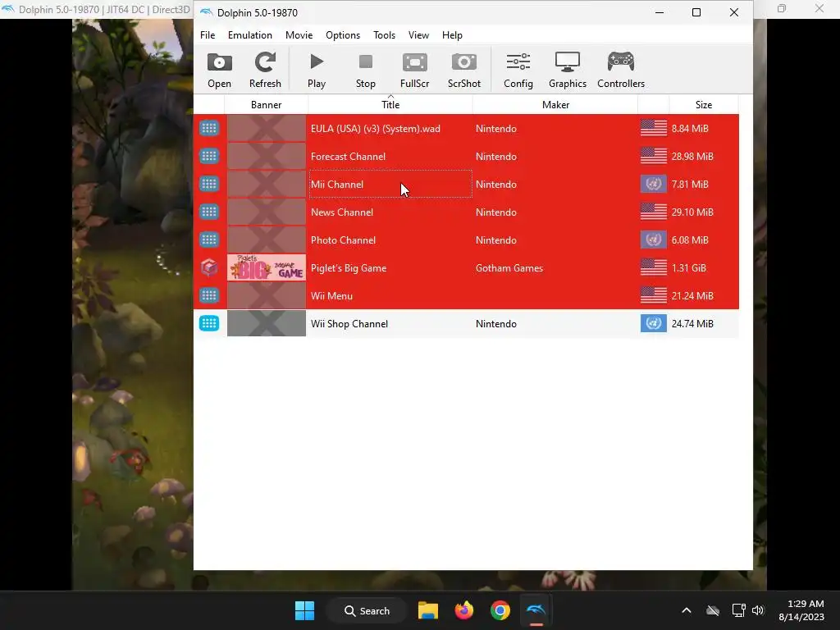The height and width of the screenshot is (630, 840).
Task: Click GameCube platform icon for Piglet's Big Game
Action: pyautogui.click(x=209, y=267)
